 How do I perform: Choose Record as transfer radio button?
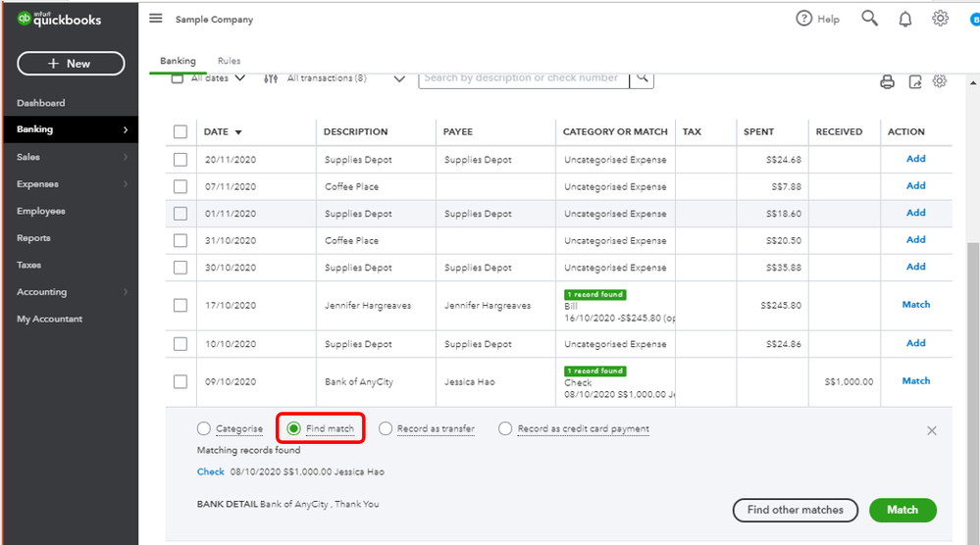[x=386, y=428]
